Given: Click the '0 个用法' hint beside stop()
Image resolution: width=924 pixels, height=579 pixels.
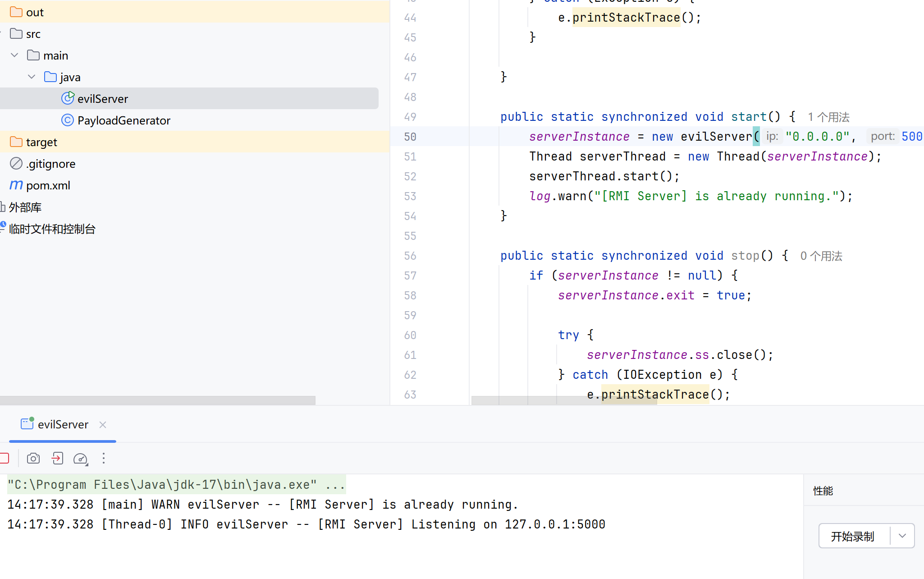Looking at the screenshot, I should coord(821,256).
